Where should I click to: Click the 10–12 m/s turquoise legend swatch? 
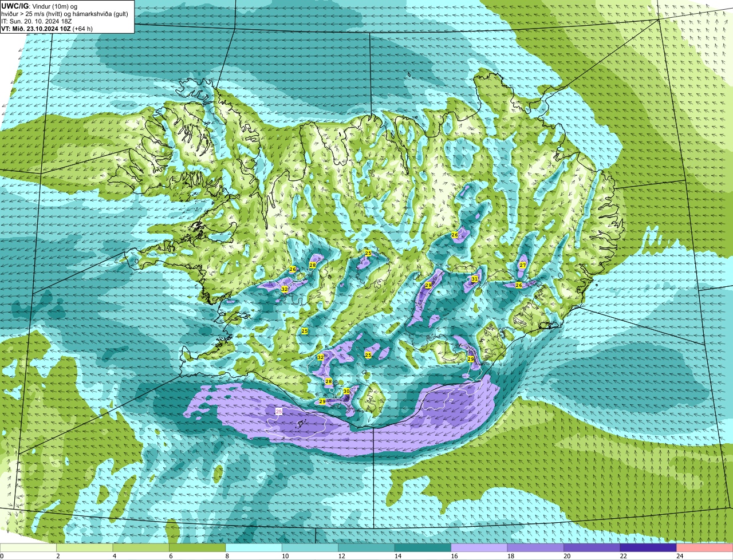point(311,547)
